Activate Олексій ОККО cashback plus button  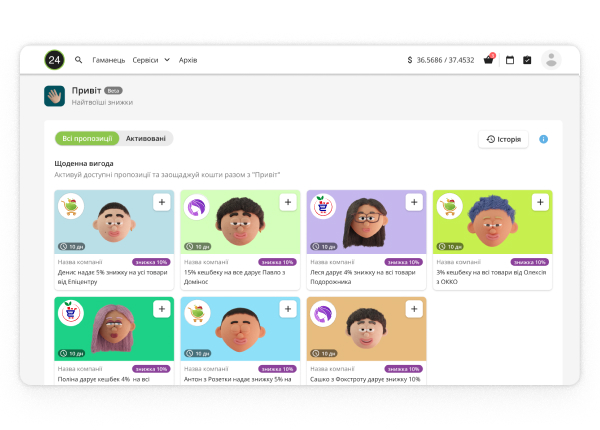540,202
